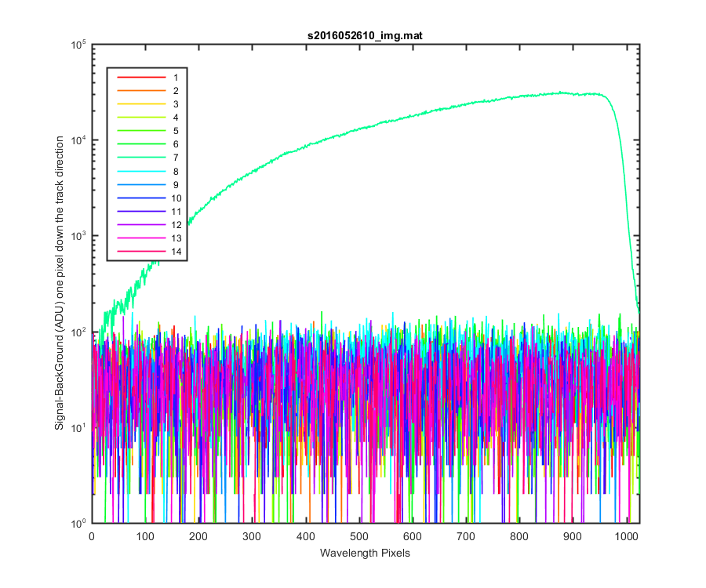Click the cyan line swatch for legend entry 8
The image size is (706, 588).
coord(141,172)
